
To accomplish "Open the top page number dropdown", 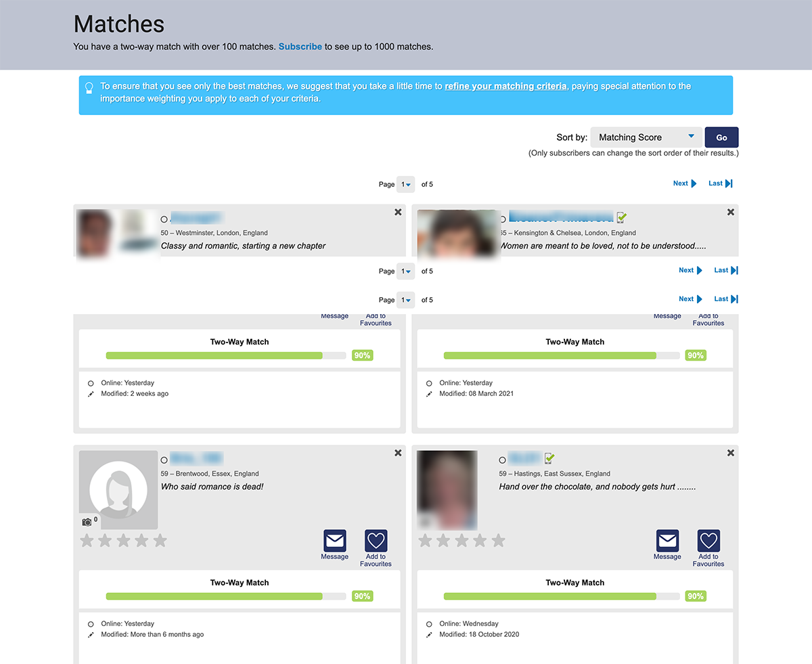I will tap(406, 185).
